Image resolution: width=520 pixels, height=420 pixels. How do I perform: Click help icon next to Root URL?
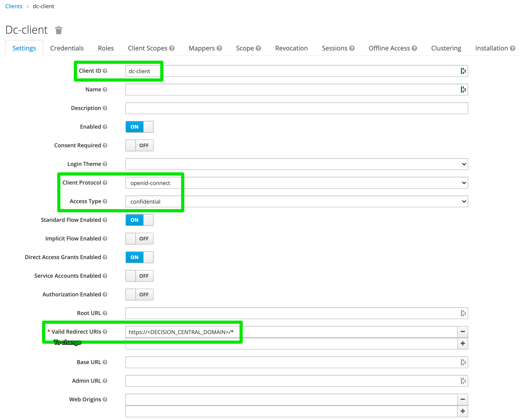pos(105,313)
